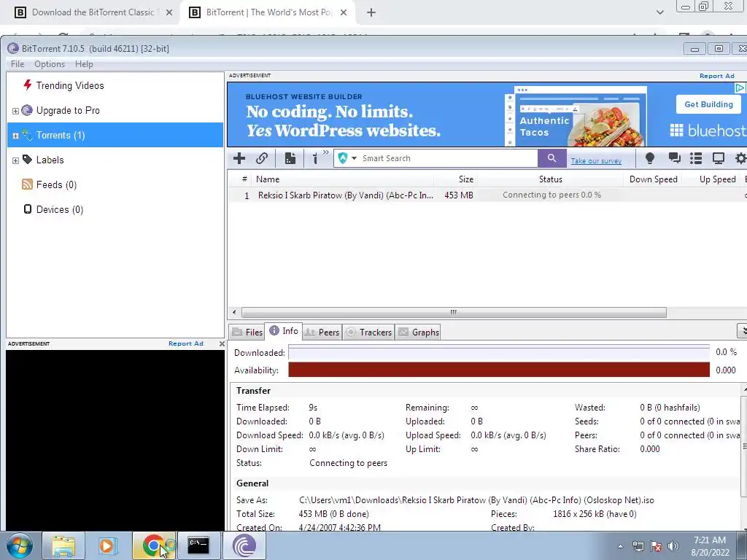Sort torrents by Size column header
The width and height of the screenshot is (747, 560).
[456, 179]
